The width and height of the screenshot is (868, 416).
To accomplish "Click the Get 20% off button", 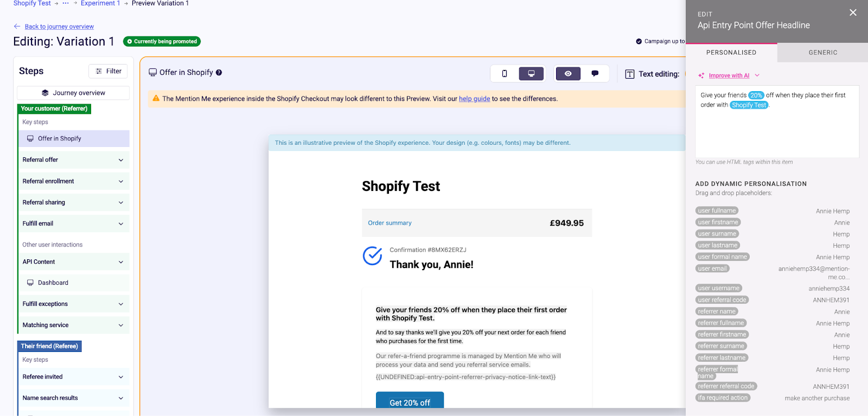I will point(410,400).
